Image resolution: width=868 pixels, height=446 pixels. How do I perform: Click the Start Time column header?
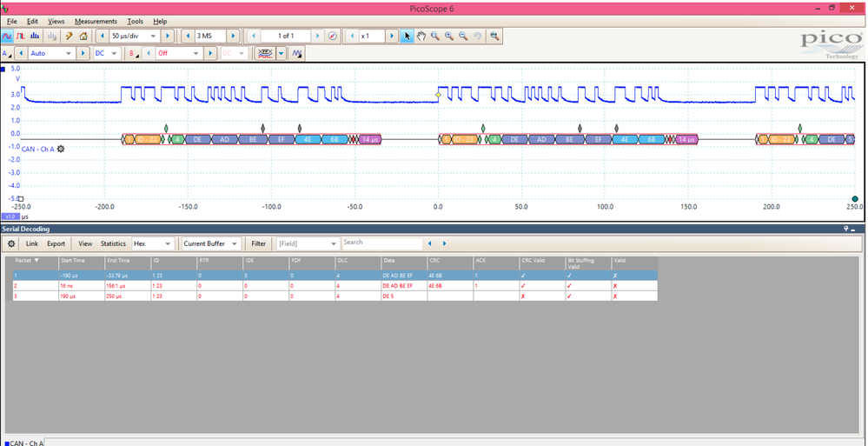point(82,263)
